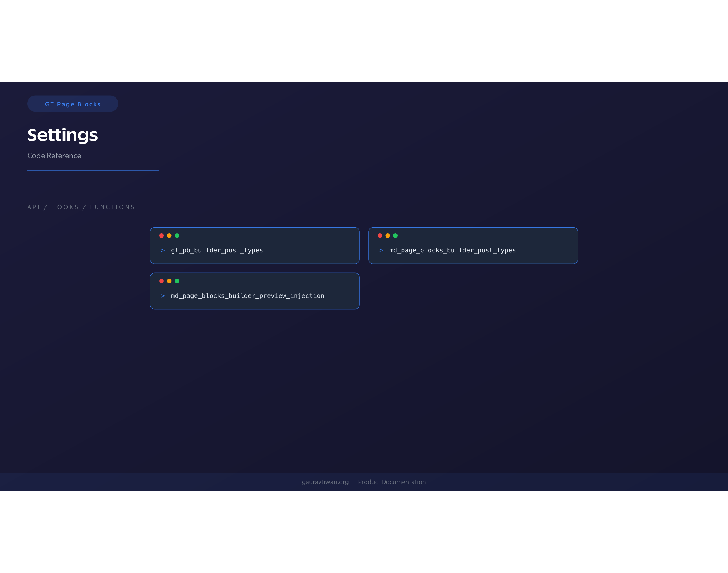The width and height of the screenshot is (728, 573).
Task: Click API / HOOKS / FUNCTIONS breadcrumb label
Action: pos(81,207)
